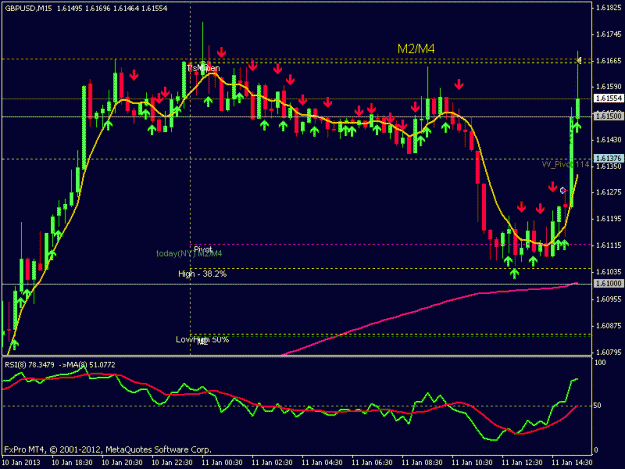625x469 pixels.
Task: Select the lowest green up arrow under the 1.61035 line
Action: pyautogui.click(x=515, y=273)
